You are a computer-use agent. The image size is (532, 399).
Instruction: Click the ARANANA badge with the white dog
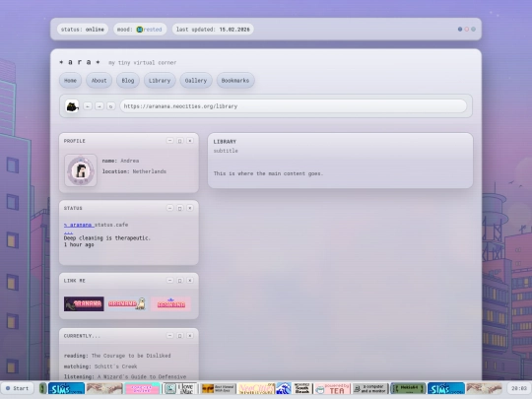pyautogui.click(x=127, y=303)
